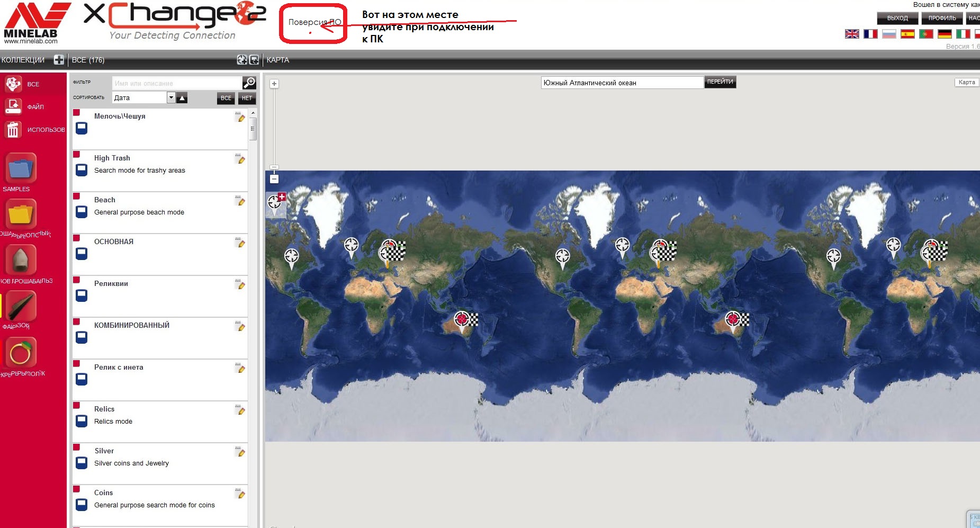Click the add location crosshair icon on map
Image resolution: width=980 pixels, height=528 pixels.
tap(275, 202)
